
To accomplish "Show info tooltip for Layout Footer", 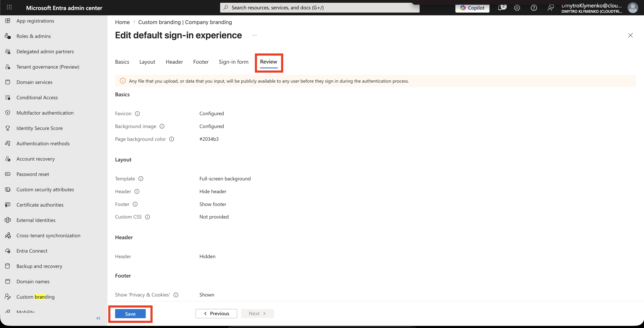I will pos(135,204).
